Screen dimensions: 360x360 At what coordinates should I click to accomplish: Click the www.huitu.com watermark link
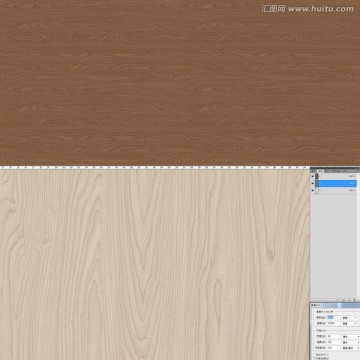click(321, 9)
